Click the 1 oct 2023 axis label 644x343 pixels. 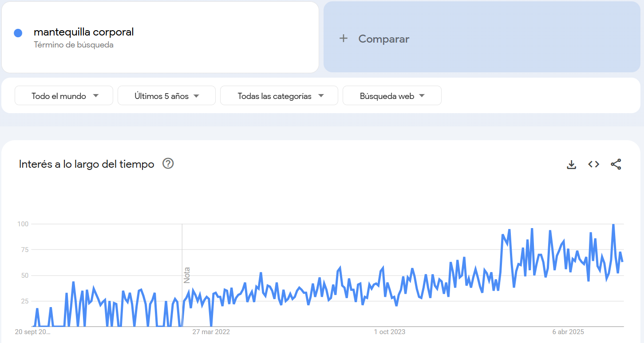tap(389, 332)
